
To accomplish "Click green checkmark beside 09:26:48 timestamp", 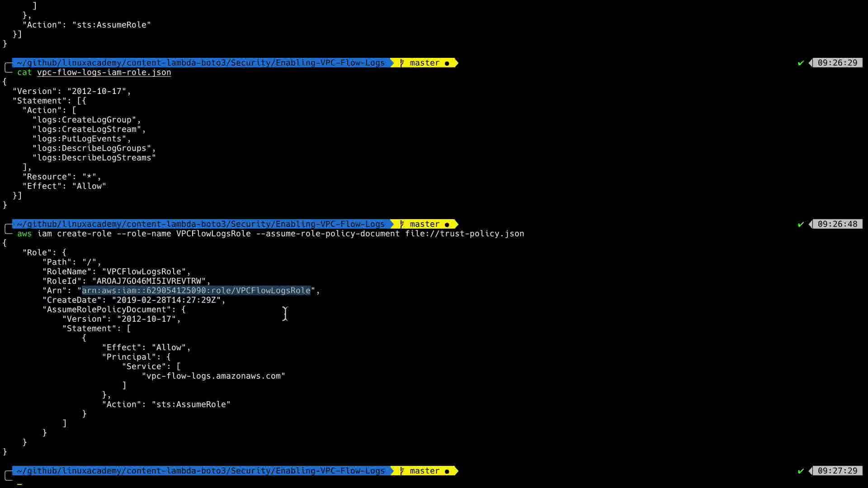I will pyautogui.click(x=801, y=224).
